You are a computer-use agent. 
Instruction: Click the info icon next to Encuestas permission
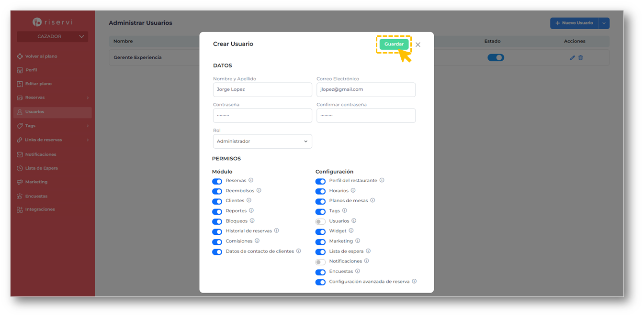(358, 271)
